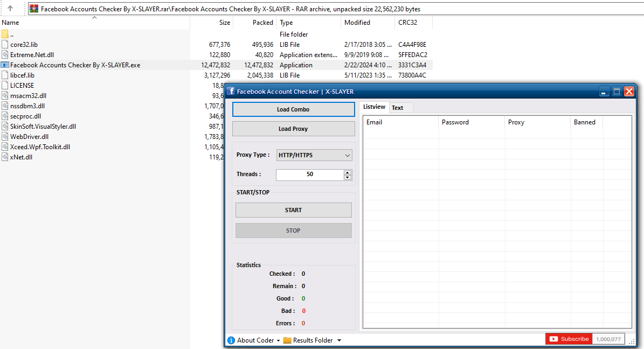Maximize the Facebook Account Checker window
Image resolution: width=644 pixels, height=349 pixels.
click(617, 92)
